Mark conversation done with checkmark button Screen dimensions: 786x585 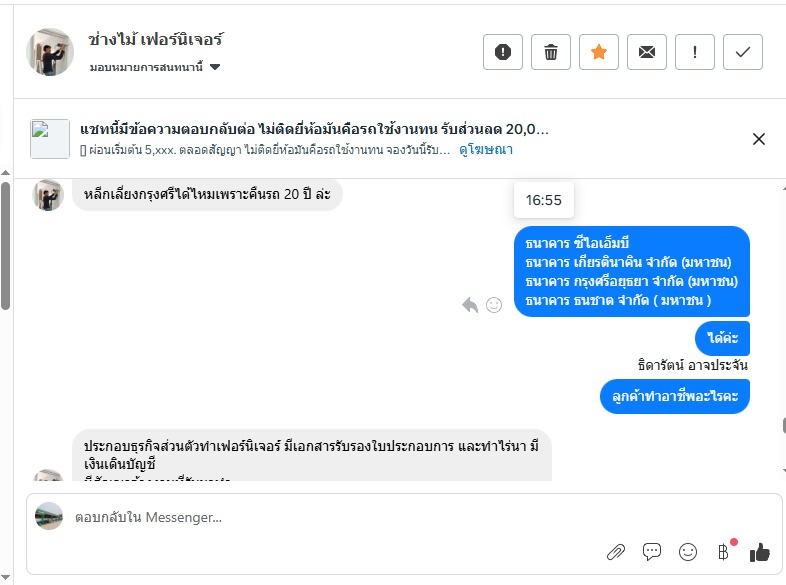(x=743, y=53)
